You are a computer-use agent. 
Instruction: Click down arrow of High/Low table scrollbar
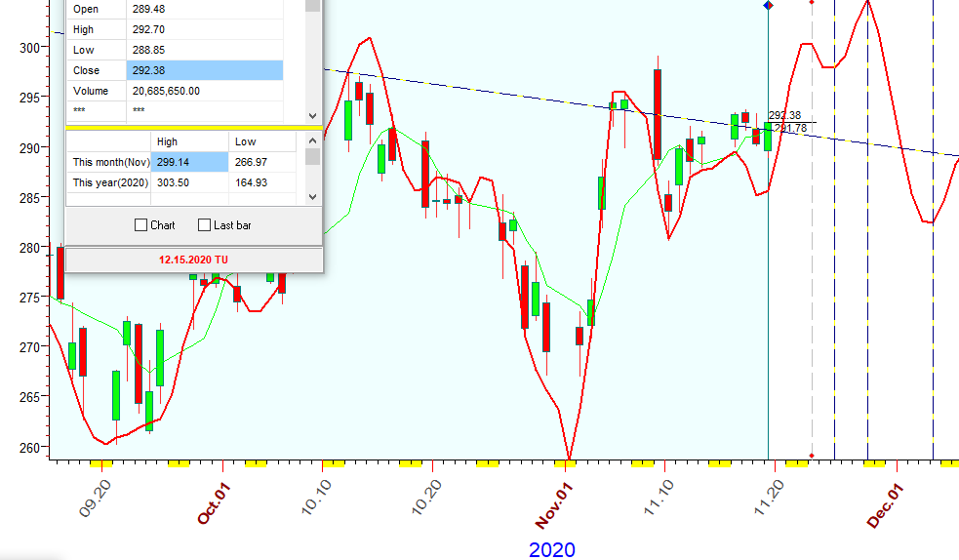pos(312,197)
